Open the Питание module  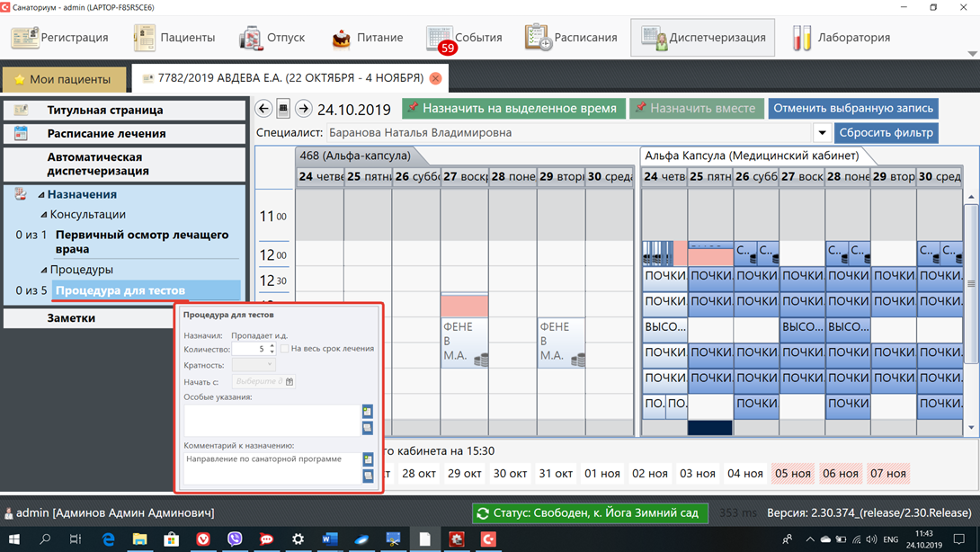[x=367, y=38]
